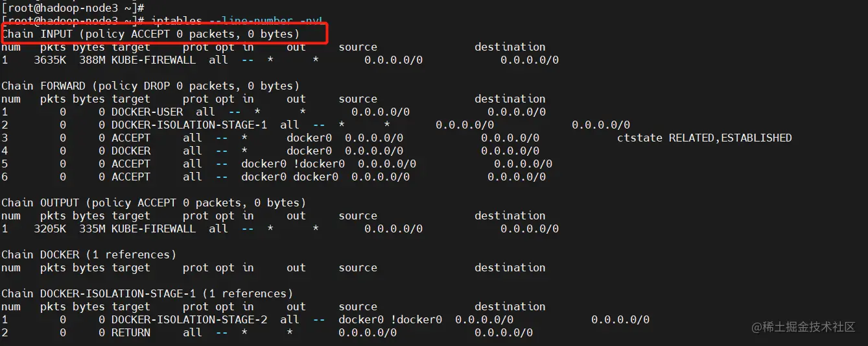Click the 'target' column header under Chain OUTPUT
This screenshot has height=346, width=868.
pyautogui.click(x=131, y=216)
